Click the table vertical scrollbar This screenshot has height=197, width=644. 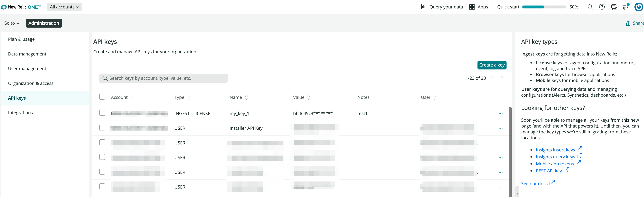pos(510,152)
